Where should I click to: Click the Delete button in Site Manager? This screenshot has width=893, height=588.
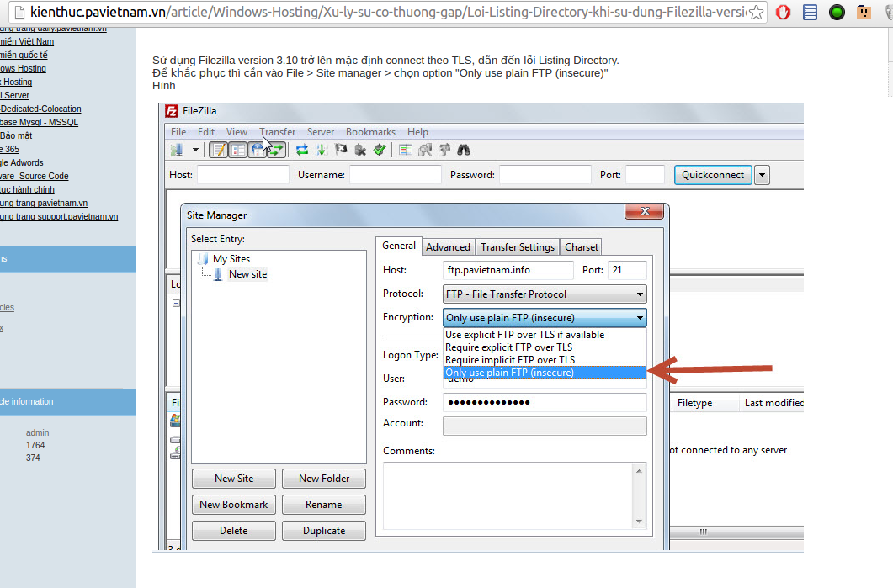(x=234, y=531)
